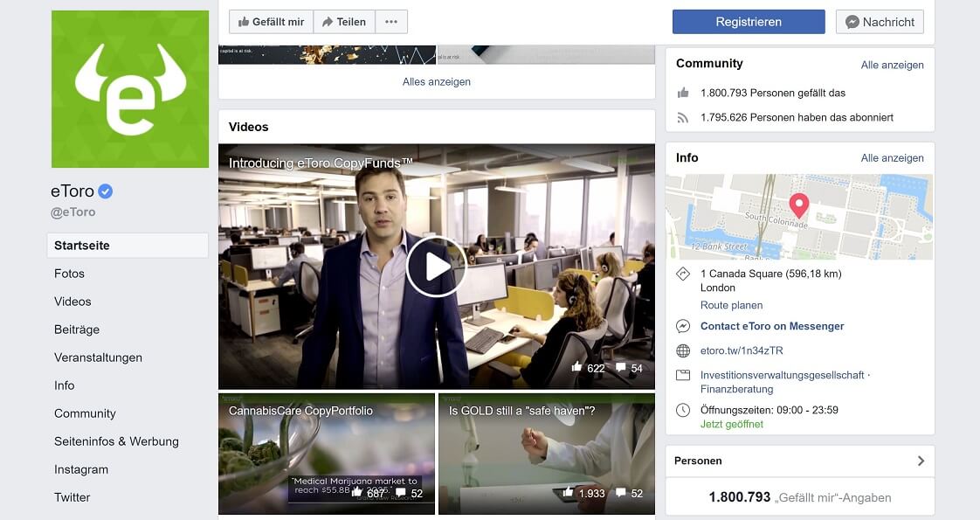Screen dimensions: 980x520
Task: Click the 1 Canada Square address text
Action: click(770, 274)
